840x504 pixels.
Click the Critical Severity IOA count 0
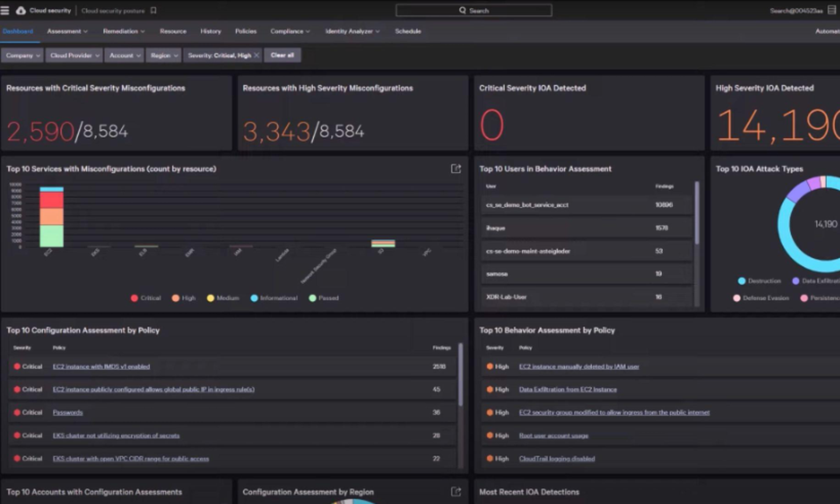492,125
